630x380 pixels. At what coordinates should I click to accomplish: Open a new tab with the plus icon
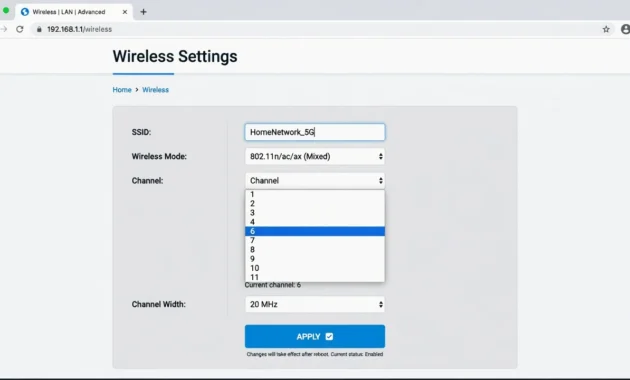[143, 12]
